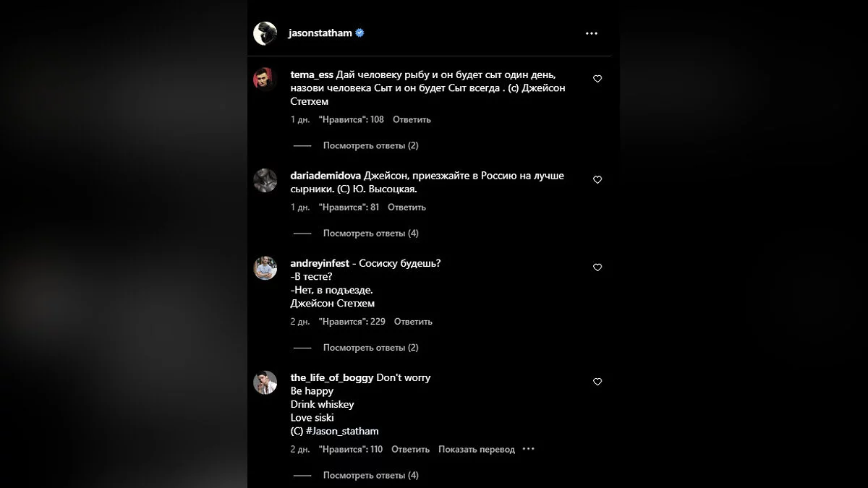The height and width of the screenshot is (488, 868).
Task: Expand the 4 replies under the the_life_of_boggy comment
Action: [x=370, y=475]
